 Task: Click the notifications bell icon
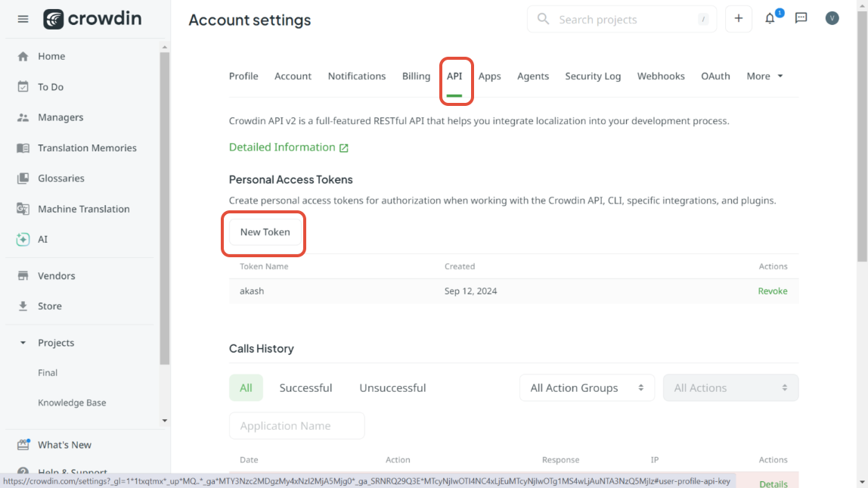[770, 19]
